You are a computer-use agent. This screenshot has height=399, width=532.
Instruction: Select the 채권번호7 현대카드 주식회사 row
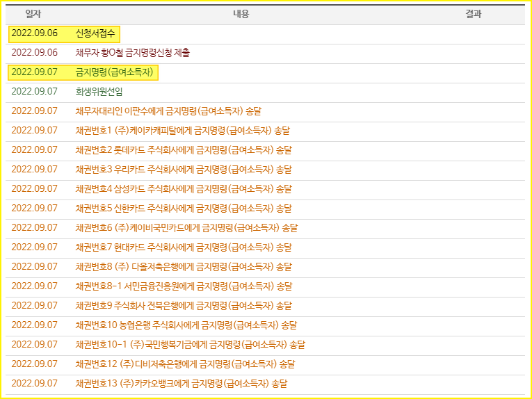266,247
